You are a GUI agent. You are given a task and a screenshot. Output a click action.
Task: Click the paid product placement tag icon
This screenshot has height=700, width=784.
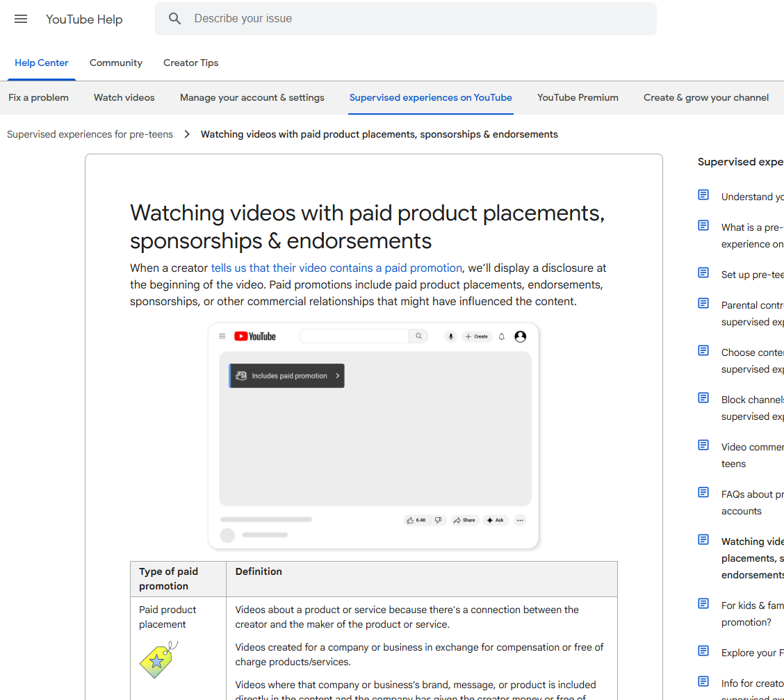coord(158,660)
